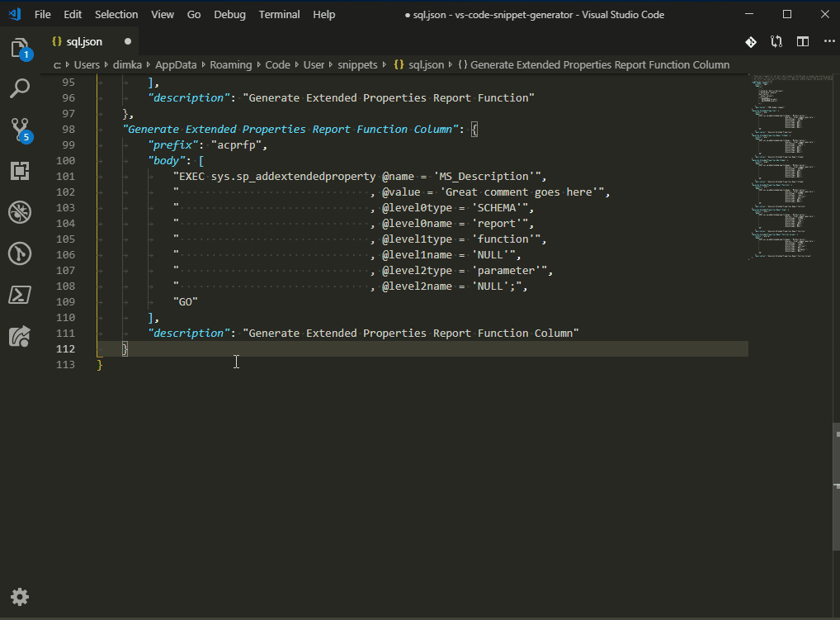Open the Terminal menu
This screenshot has width=840, height=620.
point(279,14)
